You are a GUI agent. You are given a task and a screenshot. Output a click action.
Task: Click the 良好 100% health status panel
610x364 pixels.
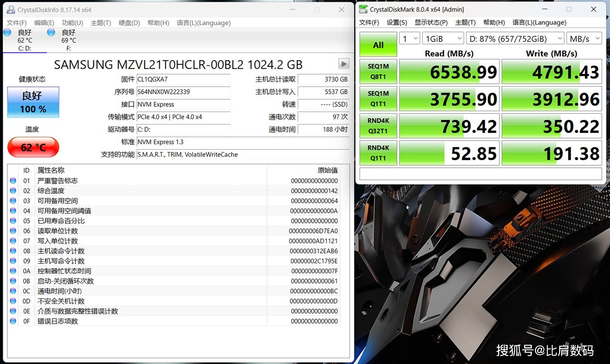coord(33,102)
